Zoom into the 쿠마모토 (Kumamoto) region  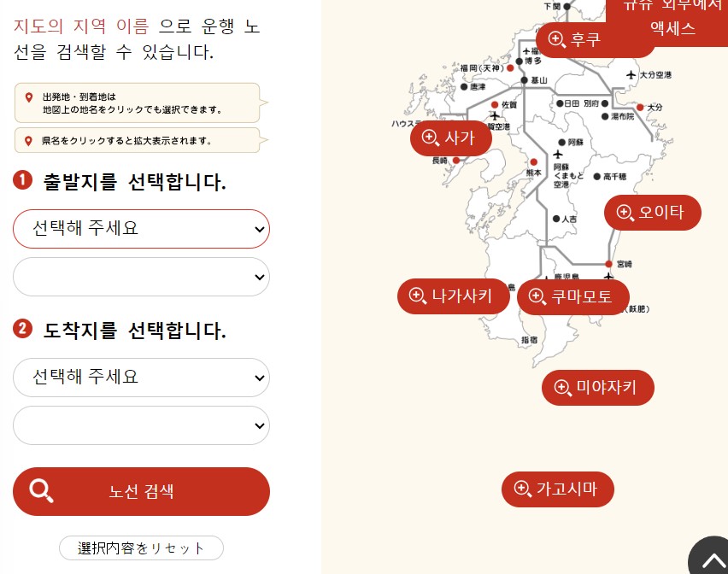pyautogui.click(x=572, y=296)
